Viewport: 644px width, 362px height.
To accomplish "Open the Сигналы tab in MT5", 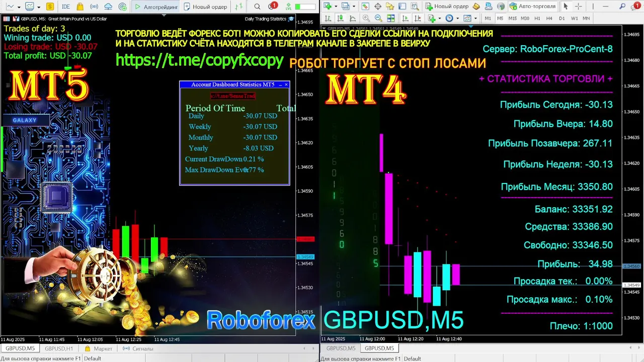I will tap(138, 348).
